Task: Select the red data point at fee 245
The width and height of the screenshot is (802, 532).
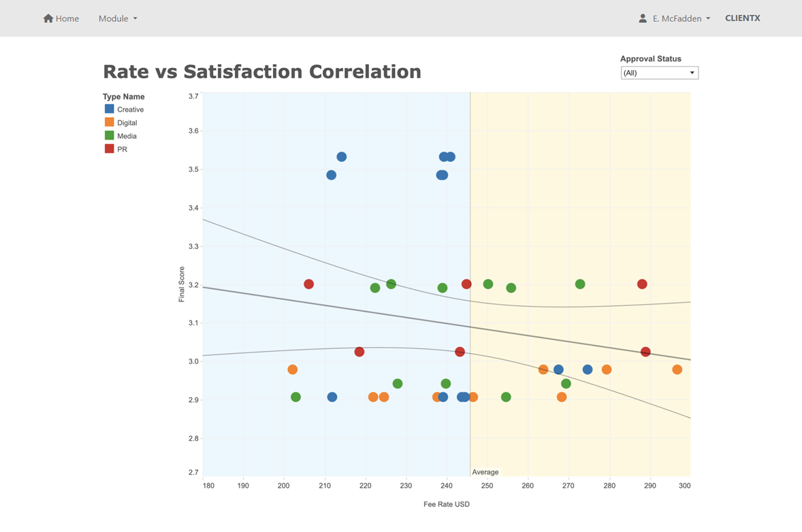Action: [x=466, y=284]
